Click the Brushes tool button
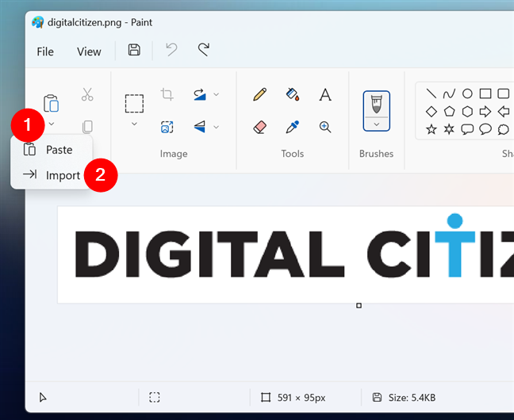Screen dimensions: 514x420 376,104
